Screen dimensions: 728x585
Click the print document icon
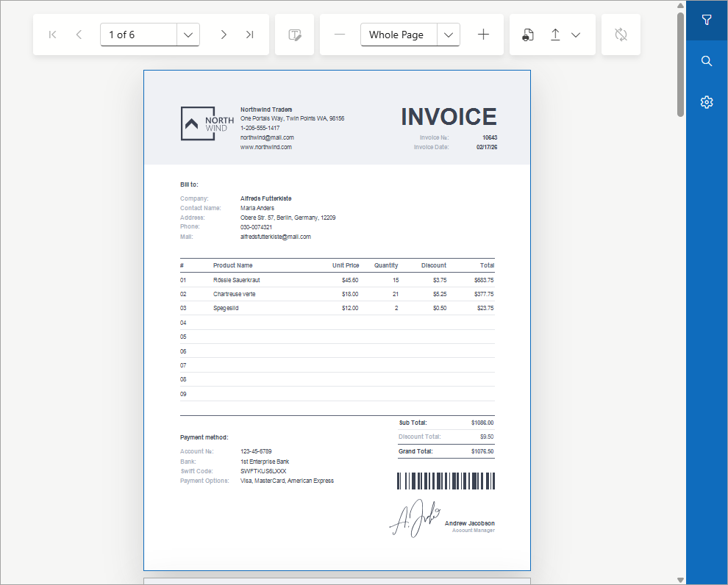pos(528,35)
